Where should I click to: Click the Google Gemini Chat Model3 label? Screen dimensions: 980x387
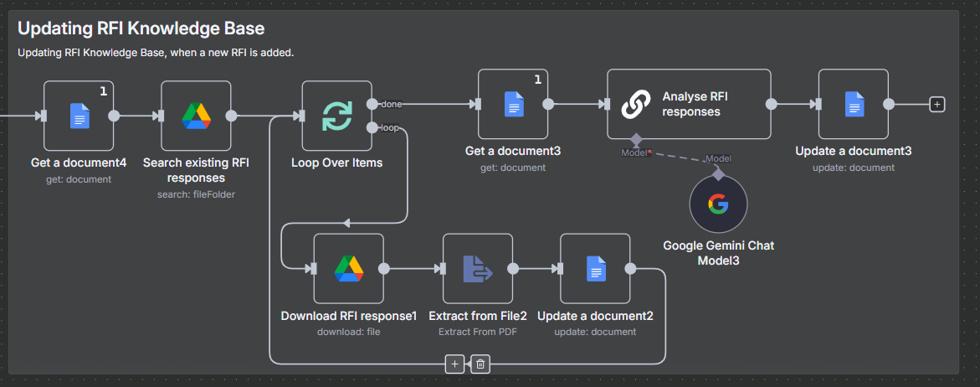click(719, 253)
